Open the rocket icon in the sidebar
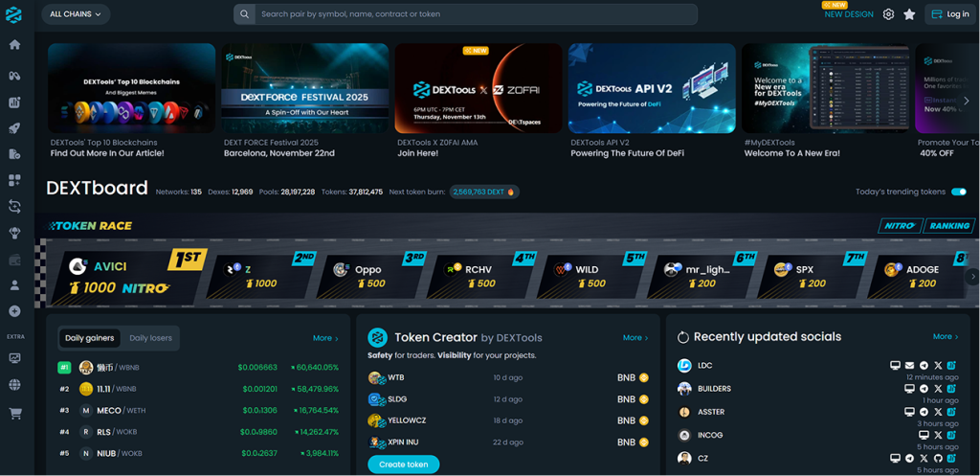The width and height of the screenshot is (980, 476). [14, 128]
